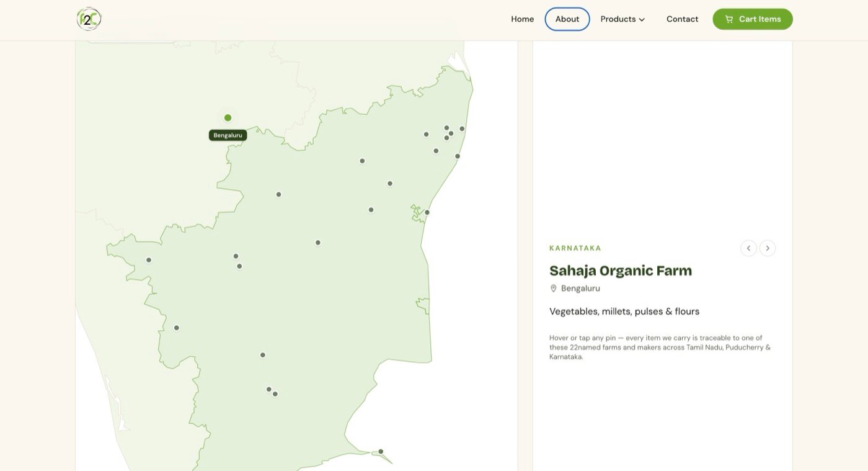Go to the Home page

[522, 19]
